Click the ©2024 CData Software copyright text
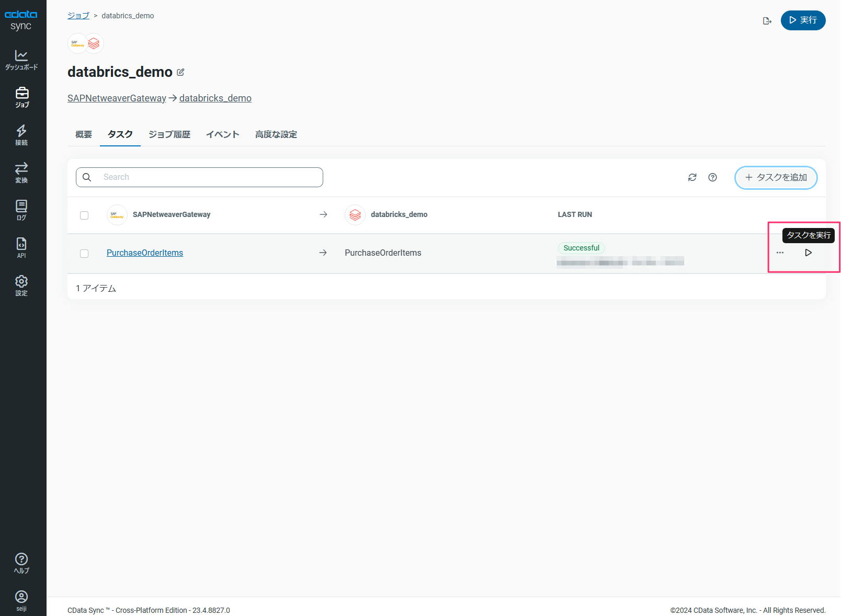Viewport: 841px width, 616px height. (748, 610)
